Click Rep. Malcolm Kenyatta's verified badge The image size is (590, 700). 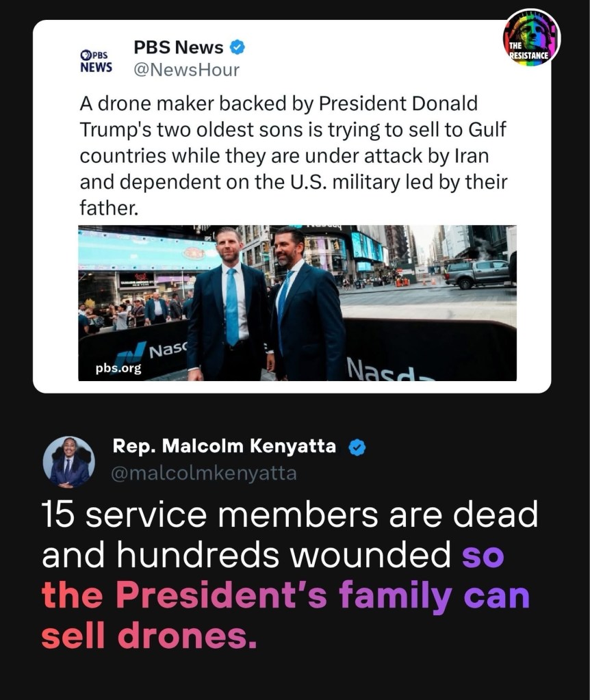coord(357,448)
